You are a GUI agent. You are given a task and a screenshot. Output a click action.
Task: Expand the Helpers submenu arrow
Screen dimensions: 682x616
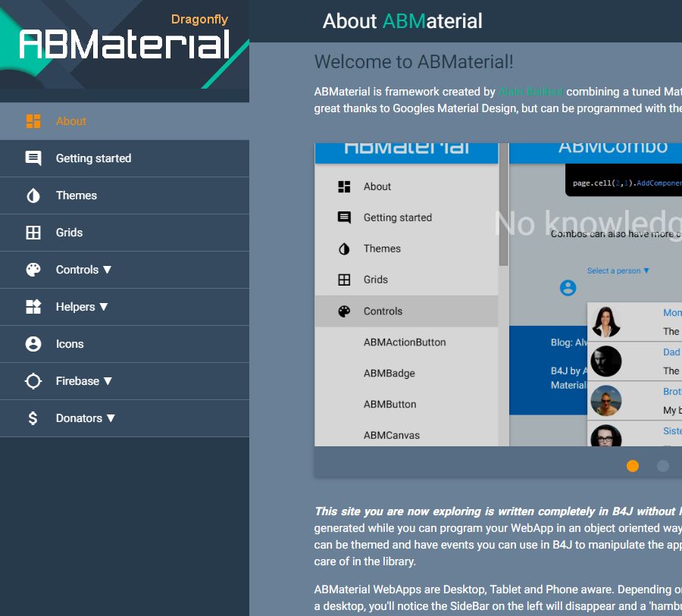click(104, 307)
